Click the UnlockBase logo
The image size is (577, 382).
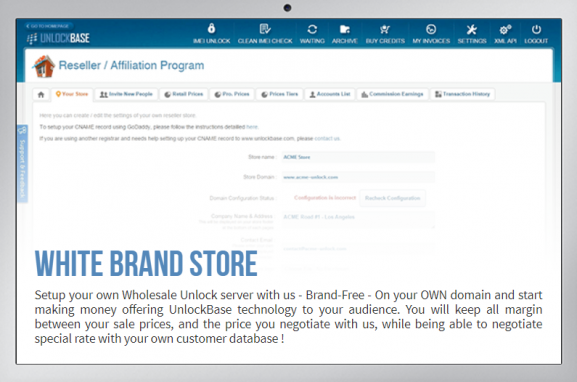click(58, 38)
